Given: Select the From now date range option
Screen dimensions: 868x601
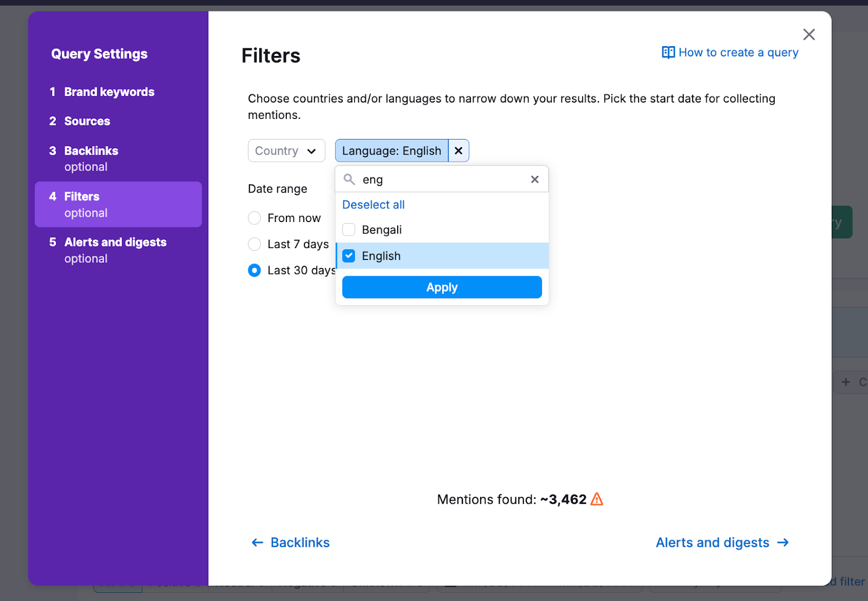Looking at the screenshot, I should coord(254,218).
